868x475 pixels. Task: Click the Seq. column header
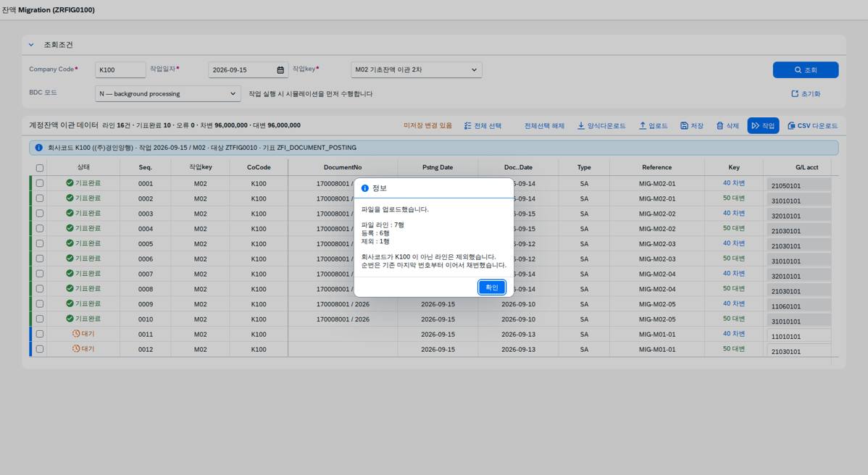[146, 167]
